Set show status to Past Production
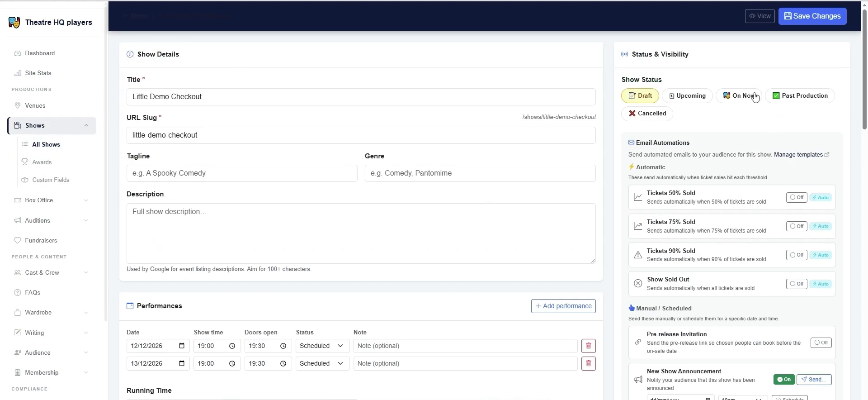 (x=800, y=95)
